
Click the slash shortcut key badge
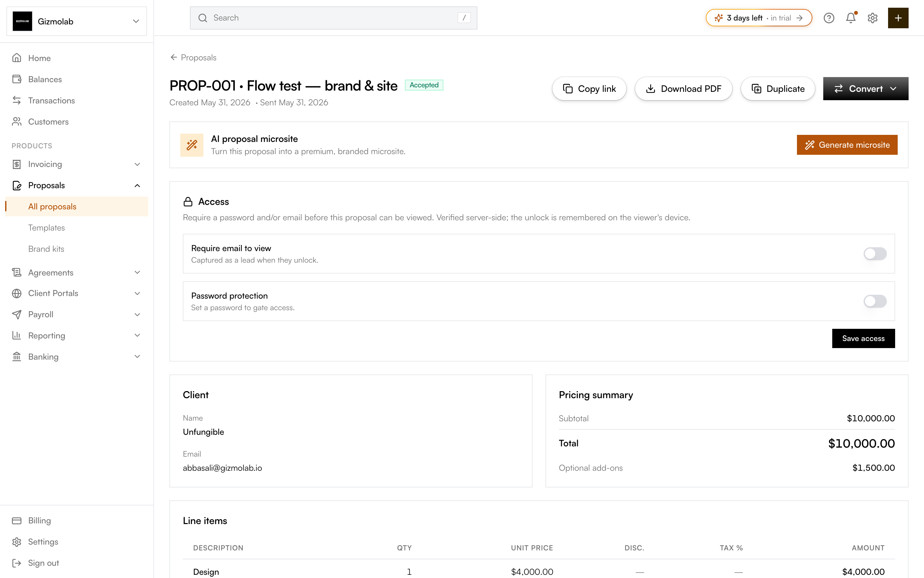coord(464,18)
